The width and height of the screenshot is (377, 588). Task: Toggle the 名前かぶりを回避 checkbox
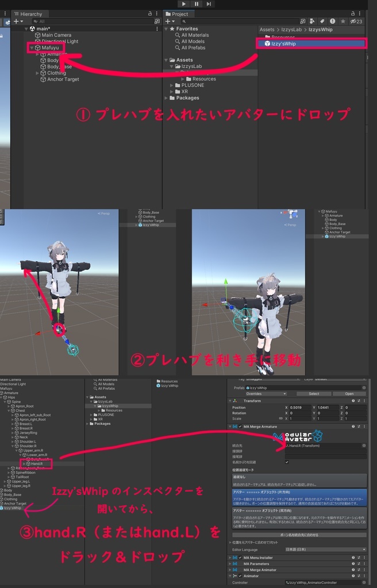coord(287,462)
